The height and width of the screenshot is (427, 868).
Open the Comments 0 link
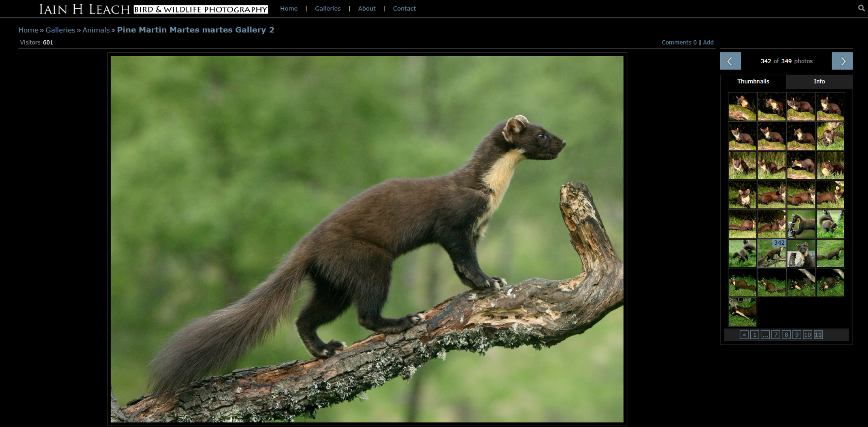(679, 42)
